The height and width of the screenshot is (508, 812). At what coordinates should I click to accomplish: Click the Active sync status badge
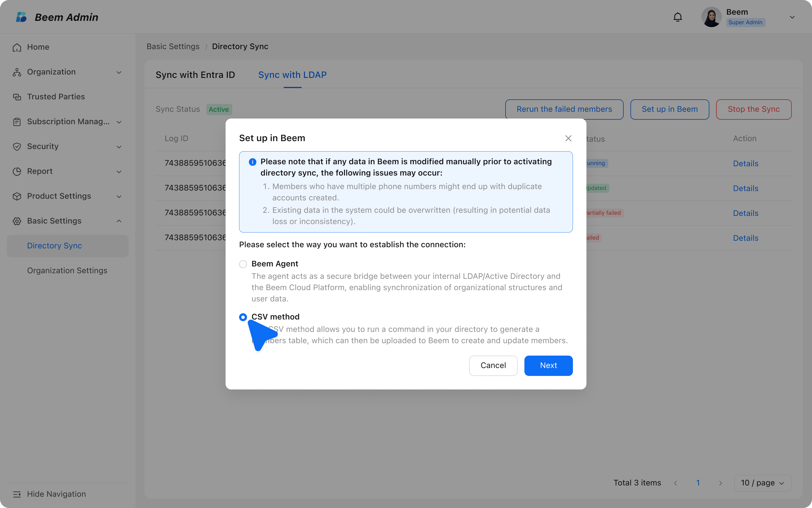219,110
